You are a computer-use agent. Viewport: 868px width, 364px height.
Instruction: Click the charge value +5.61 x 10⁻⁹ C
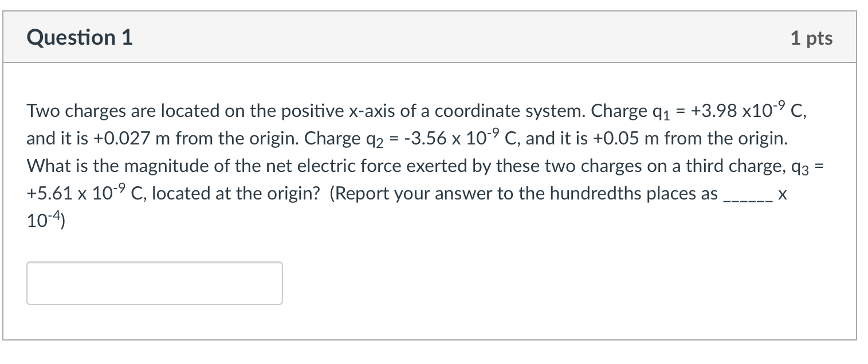tap(86, 193)
